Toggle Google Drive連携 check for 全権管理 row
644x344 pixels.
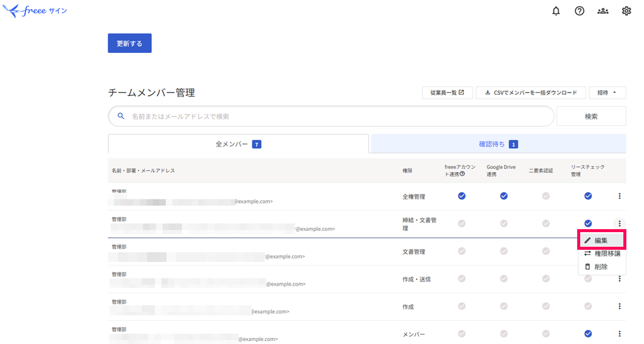pyautogui.click(x=504, y=196)
